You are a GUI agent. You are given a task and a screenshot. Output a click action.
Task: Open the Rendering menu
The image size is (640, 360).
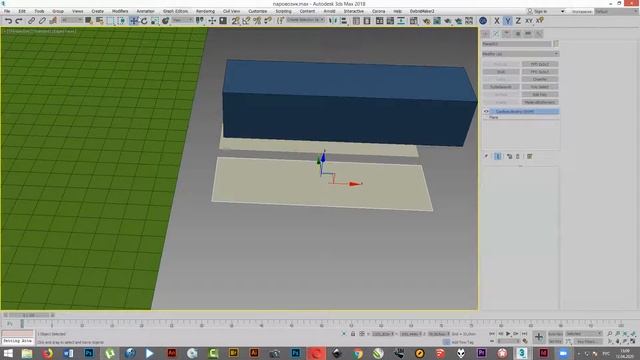click(205, 11)
